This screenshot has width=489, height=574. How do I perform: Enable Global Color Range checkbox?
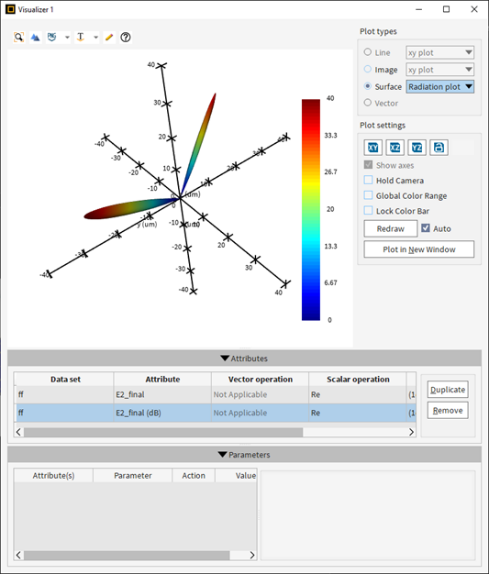(368, 195)
